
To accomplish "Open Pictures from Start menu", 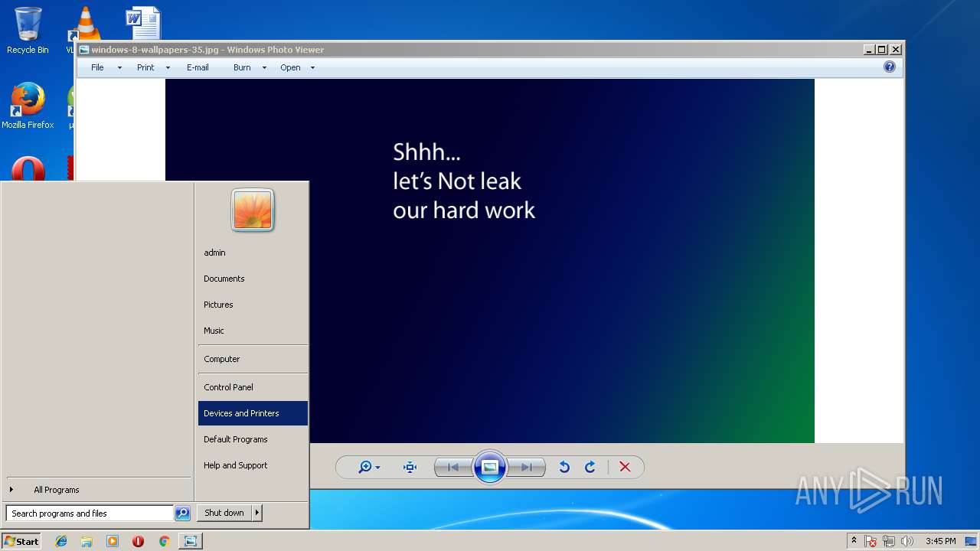I will 253,305.
